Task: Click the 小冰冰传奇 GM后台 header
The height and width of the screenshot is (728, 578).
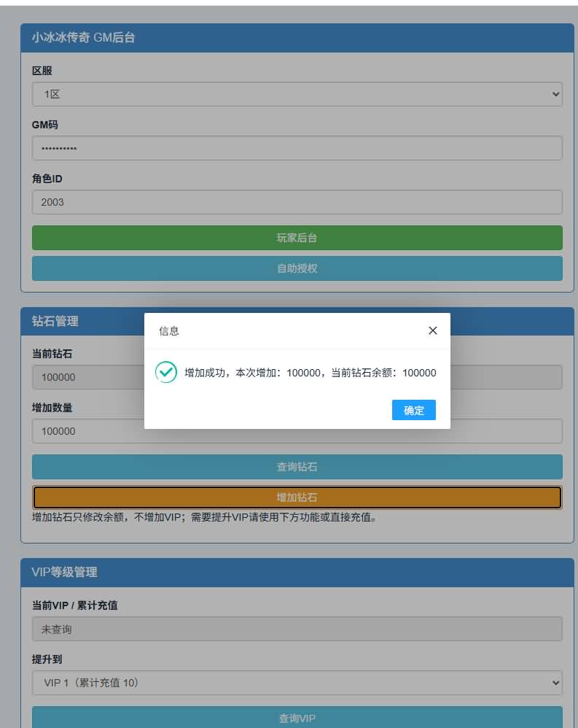Action: click(x=297, y=38)
